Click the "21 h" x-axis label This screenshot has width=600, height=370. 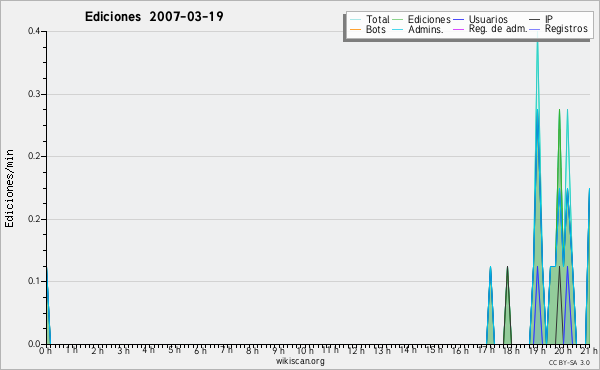coord(589,350)
